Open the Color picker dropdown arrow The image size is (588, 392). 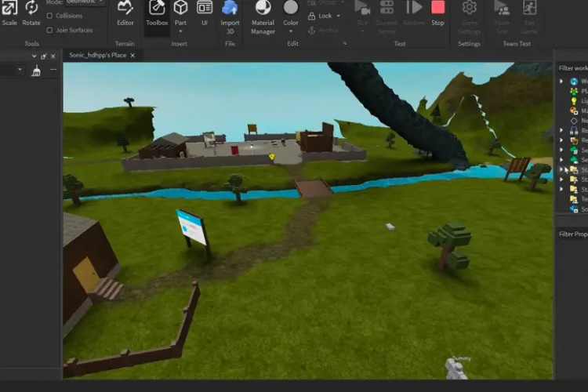(291, 31)
